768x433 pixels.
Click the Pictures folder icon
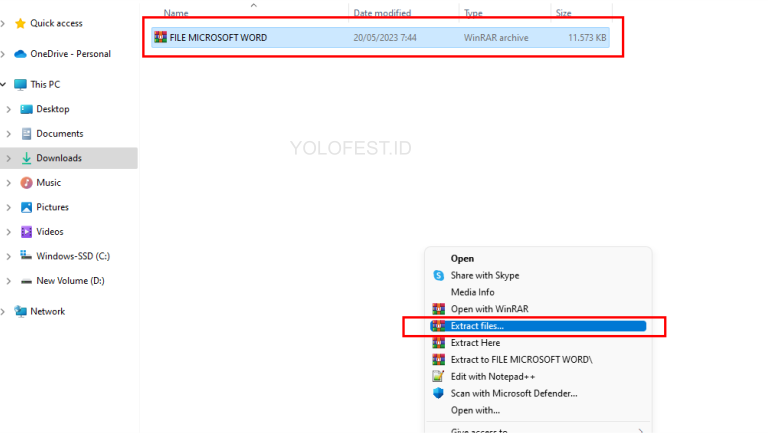click(26, 207)
